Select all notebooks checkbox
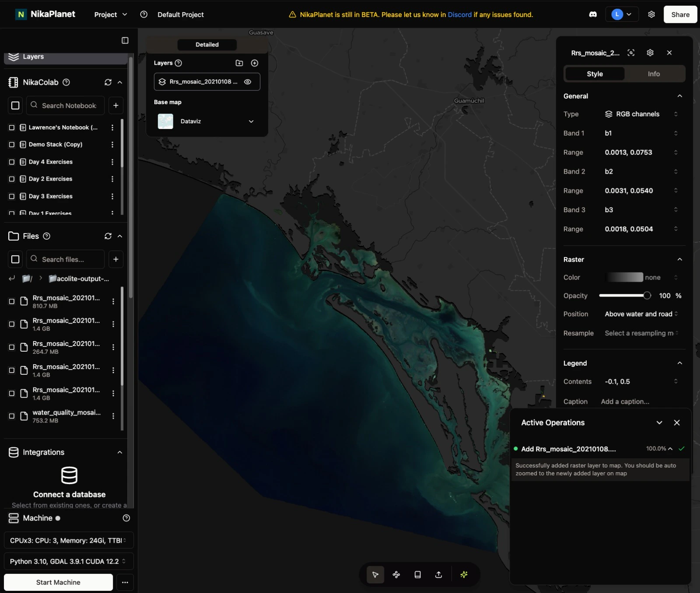The height and width of the screenshot is (593, 700). click(x=15, y=105)
